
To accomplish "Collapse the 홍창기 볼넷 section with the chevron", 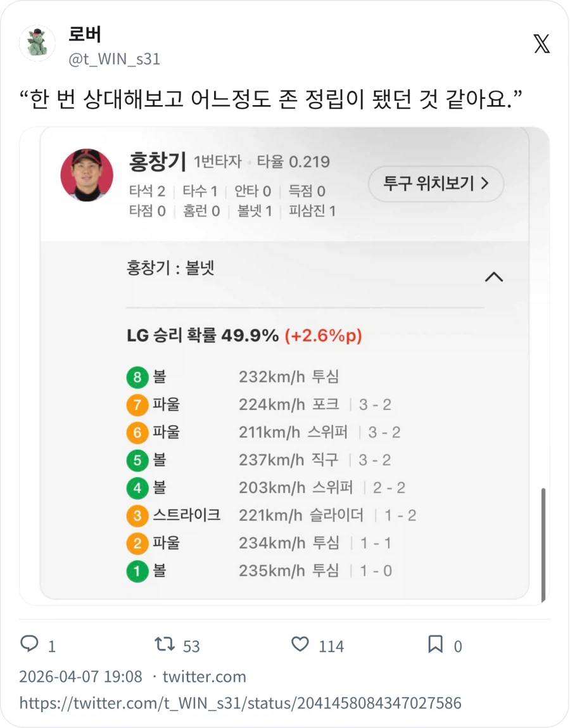I will click(495, 276).
